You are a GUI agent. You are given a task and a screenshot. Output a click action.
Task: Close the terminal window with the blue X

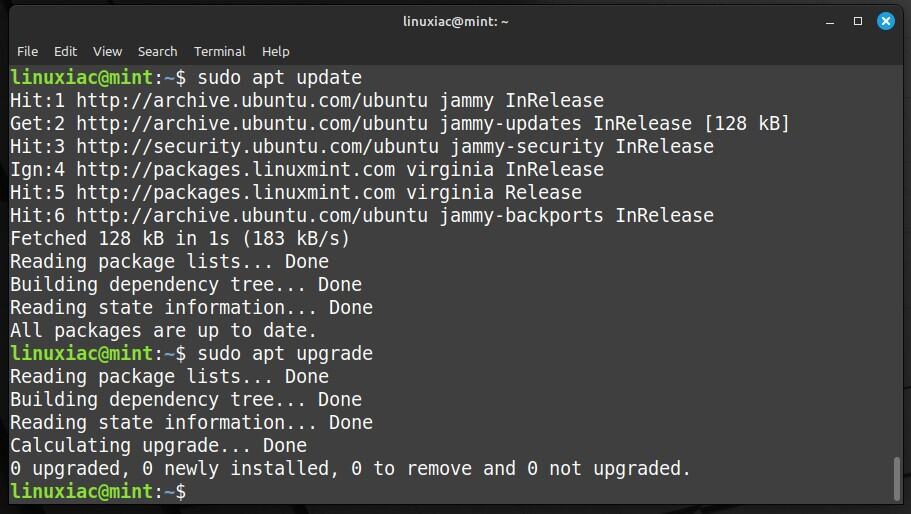pos(885,21)
